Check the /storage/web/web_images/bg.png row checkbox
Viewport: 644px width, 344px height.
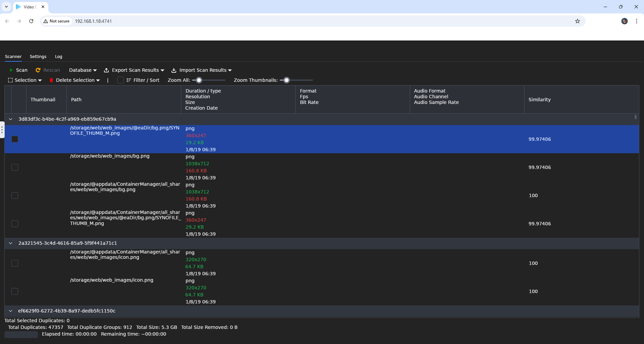point(15,167)
